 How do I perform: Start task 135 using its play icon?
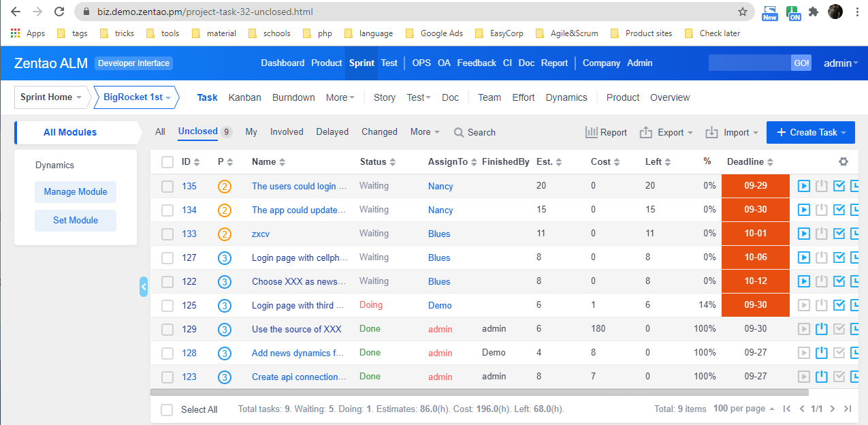click(x=804, y=186)
